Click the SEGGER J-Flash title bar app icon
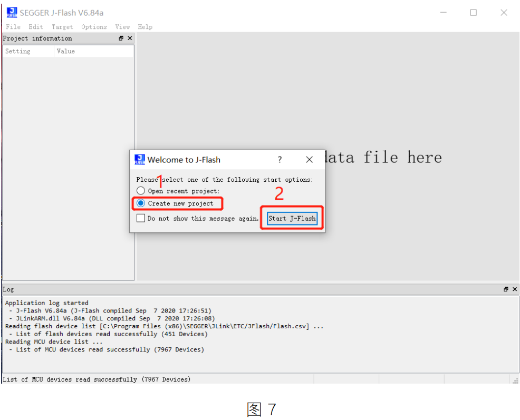Viewport: 520px width, 420px height. click(x=12, y=13)
